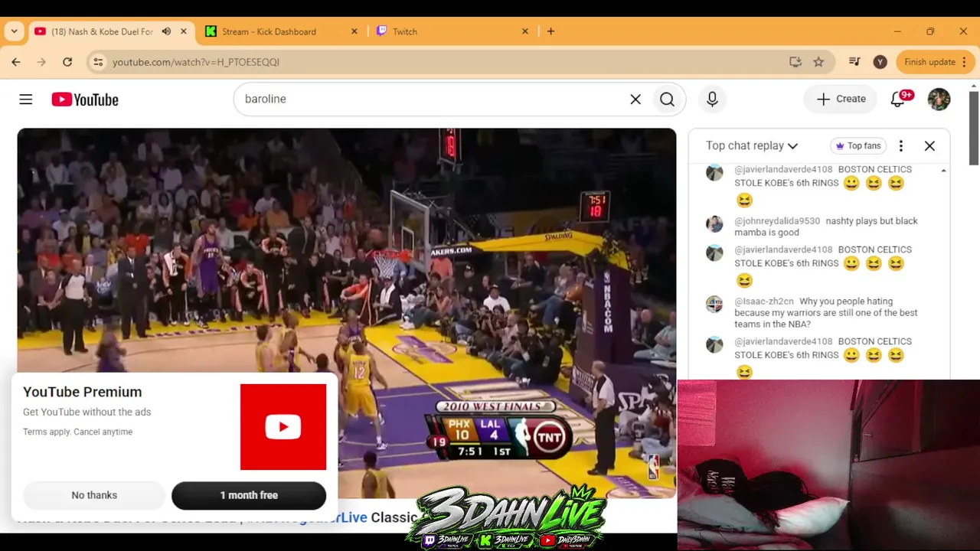Image resolution: width=980 pixels, height=551 pixels.
Task: Open the Top fans leaderboard
Action: click(857, 145)
